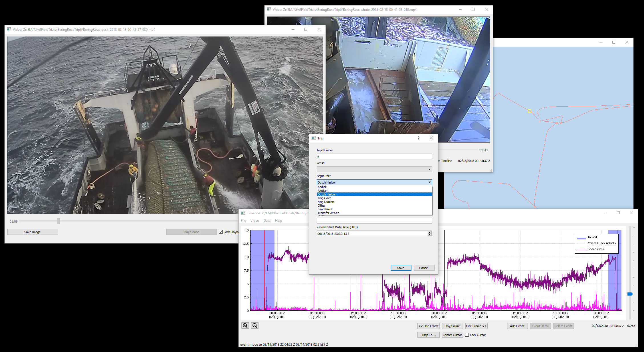Select Sand Point in the port list

(x=374, y=209)
